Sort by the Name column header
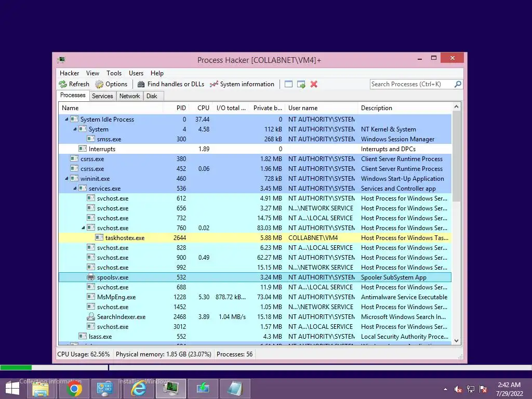Viewport: 532px width, 399px height. 111,108
